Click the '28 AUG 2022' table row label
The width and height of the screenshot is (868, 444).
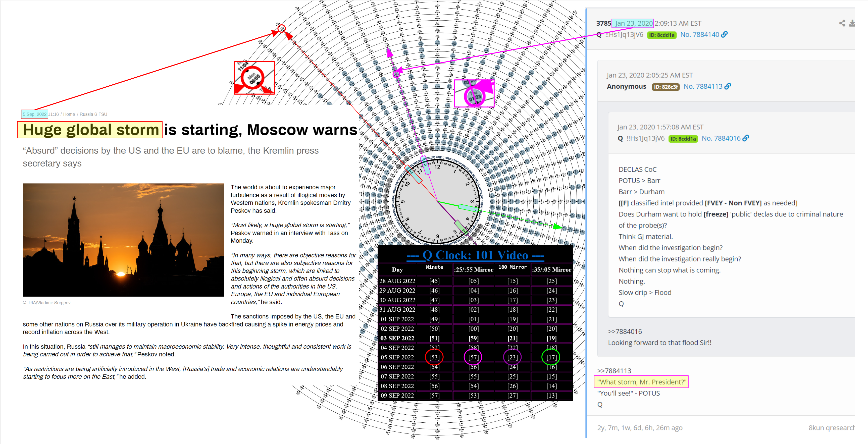click(x=397, y=281)
